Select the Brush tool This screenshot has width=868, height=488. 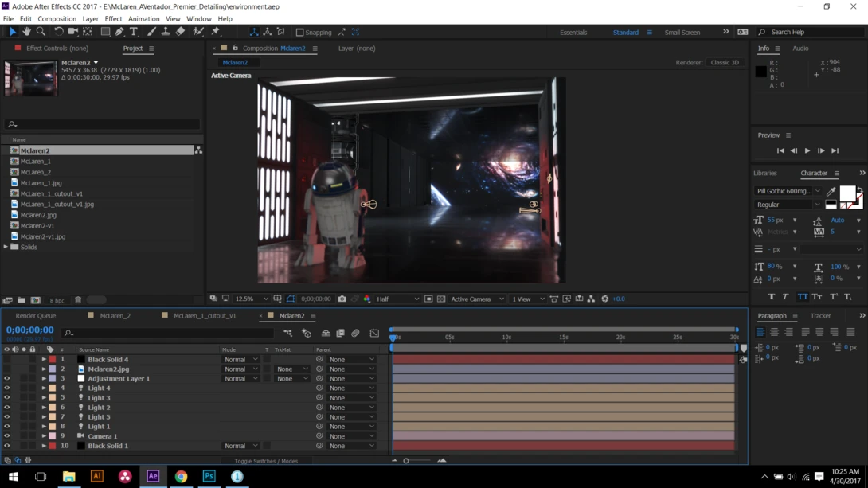pyautogui.click(x=151, y=32)
